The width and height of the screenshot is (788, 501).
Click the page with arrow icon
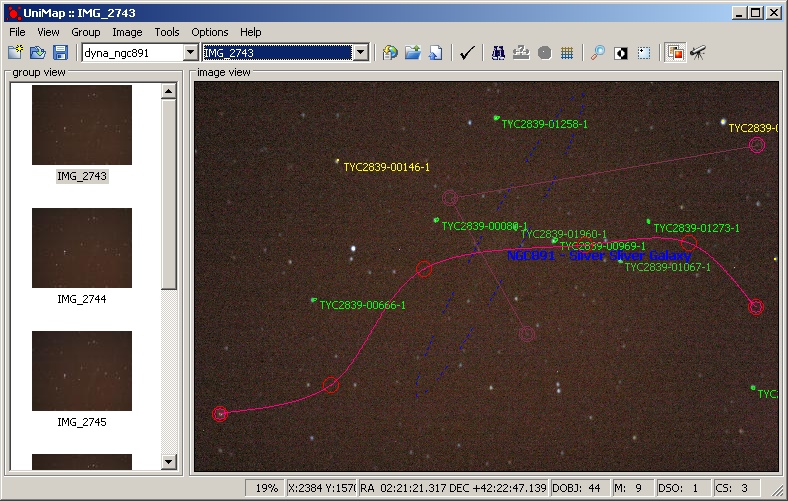435,52
